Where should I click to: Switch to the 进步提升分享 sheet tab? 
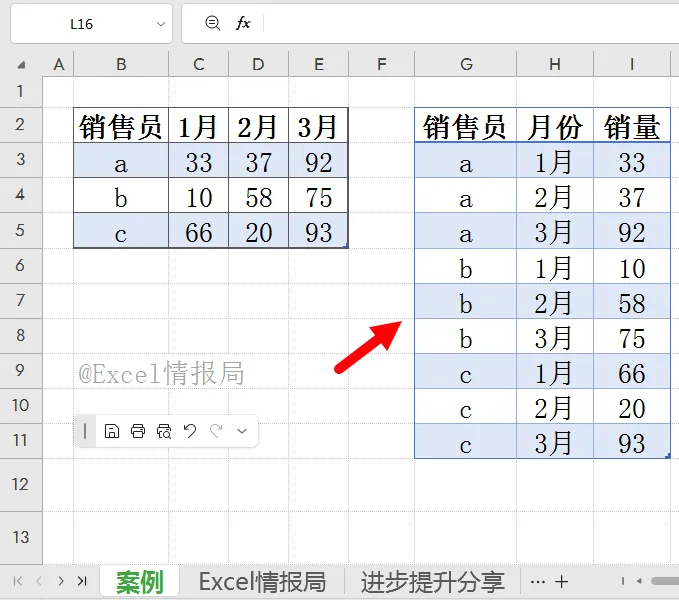point(433,581)
